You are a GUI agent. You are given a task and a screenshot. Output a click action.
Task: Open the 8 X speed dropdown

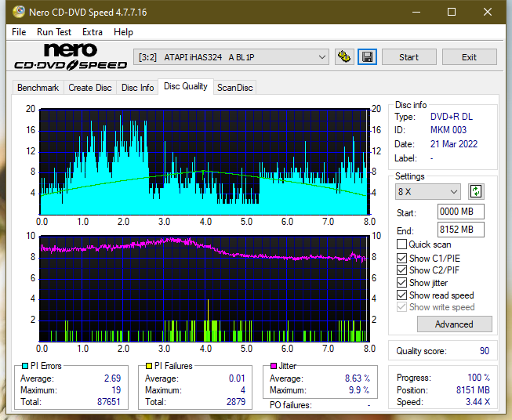428,191
